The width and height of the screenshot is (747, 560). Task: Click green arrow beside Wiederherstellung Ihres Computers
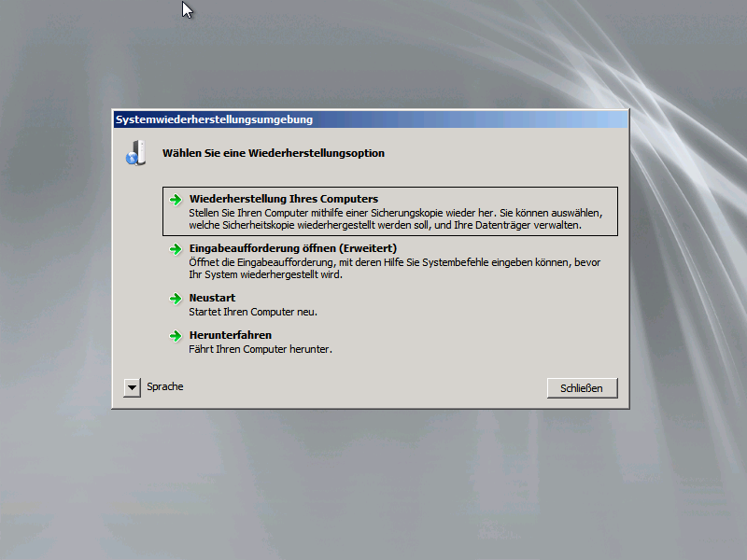tap(175, 200)
